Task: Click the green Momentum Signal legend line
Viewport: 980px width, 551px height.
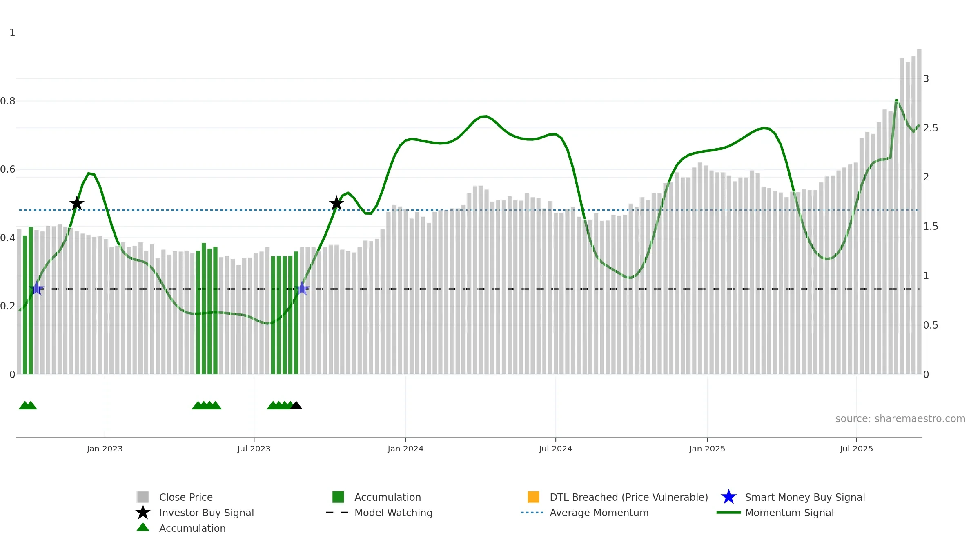Action: 728,513
